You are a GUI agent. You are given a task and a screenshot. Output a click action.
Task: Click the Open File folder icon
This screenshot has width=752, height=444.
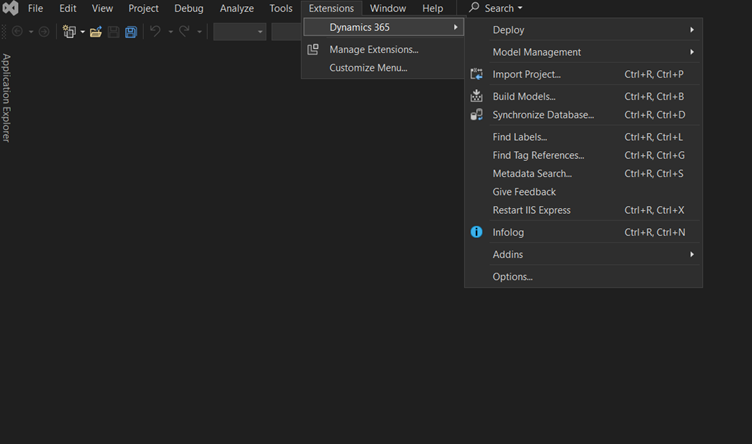[96, 32]
